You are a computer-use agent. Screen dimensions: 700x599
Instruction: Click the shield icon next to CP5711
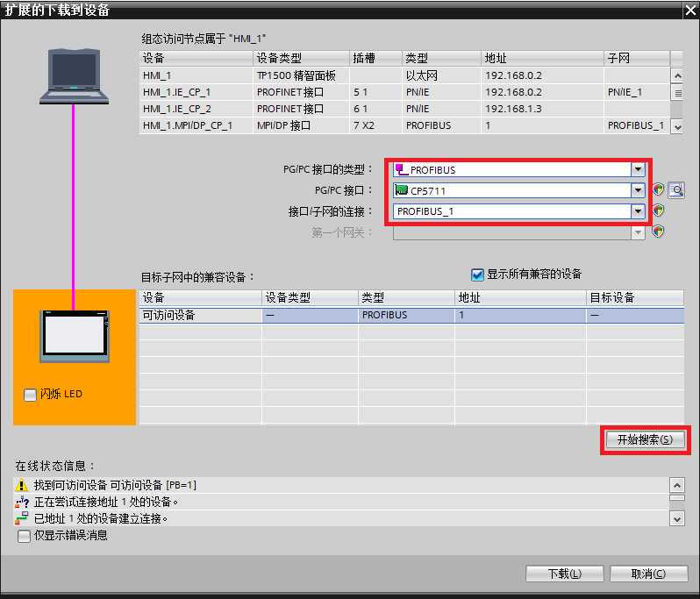click(658, 190)
